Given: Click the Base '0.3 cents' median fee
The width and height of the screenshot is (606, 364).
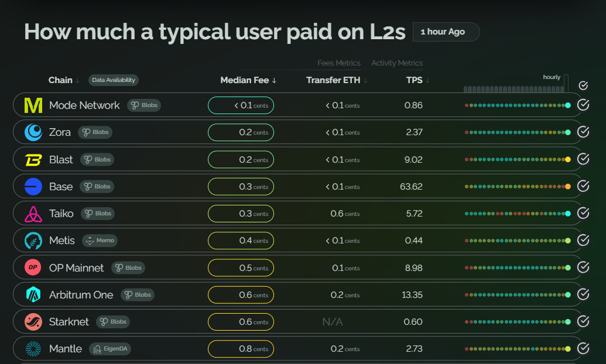Looking at the screenshot, I should click(x=241, y=187).
